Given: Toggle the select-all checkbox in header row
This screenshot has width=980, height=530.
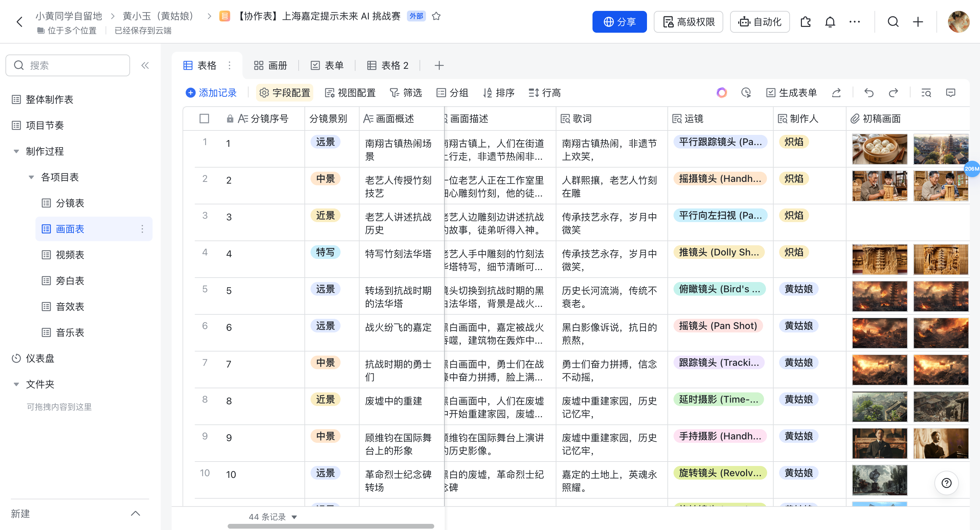Looking at the screenshot, I should [x=204, y=118].
